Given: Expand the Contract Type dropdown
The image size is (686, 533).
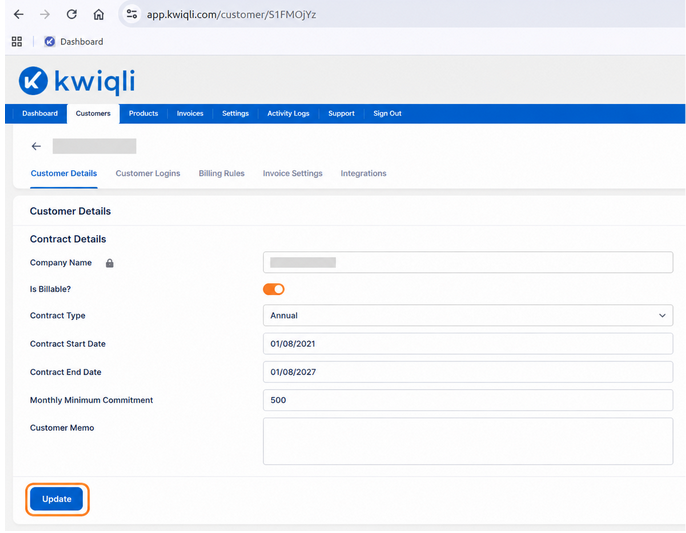Looking at the screenshot, I should tap(468, 316).
